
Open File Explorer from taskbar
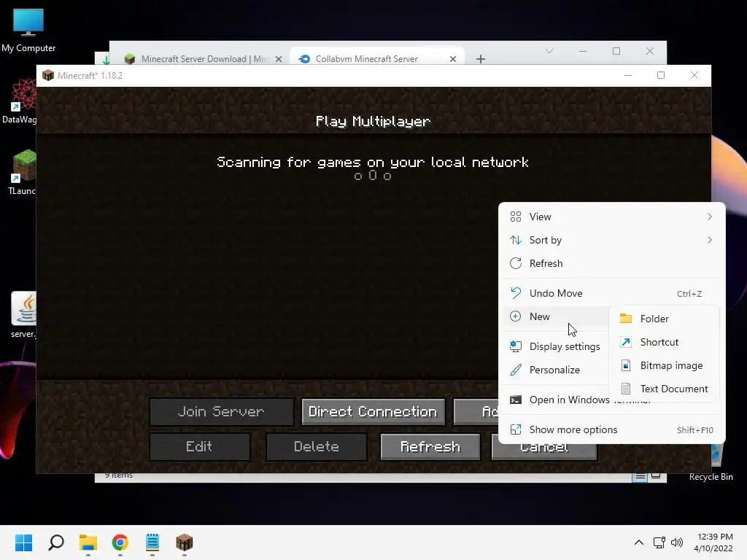(88, 542)
